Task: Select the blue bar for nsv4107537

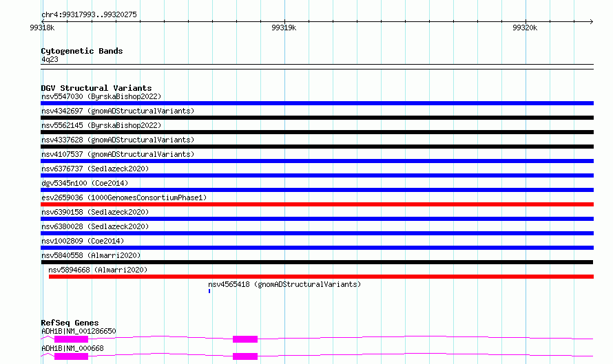Action: (317, 161)
